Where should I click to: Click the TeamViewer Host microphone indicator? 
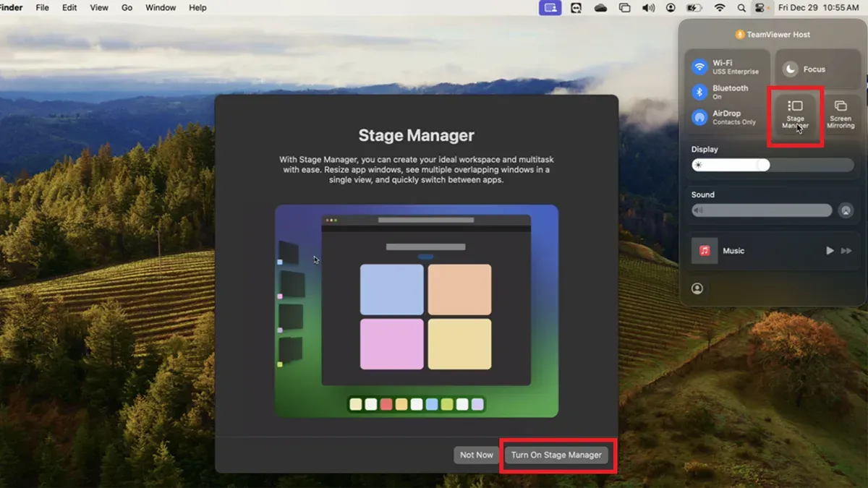[x=740, y=35]
